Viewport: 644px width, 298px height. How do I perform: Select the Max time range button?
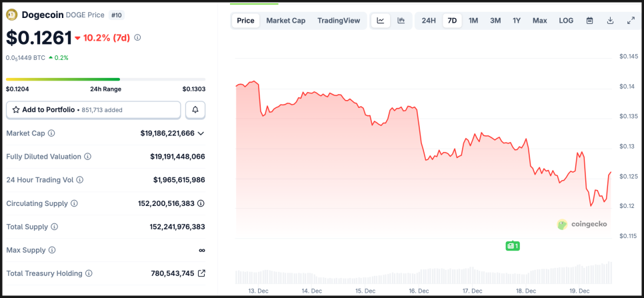[539, 21]
